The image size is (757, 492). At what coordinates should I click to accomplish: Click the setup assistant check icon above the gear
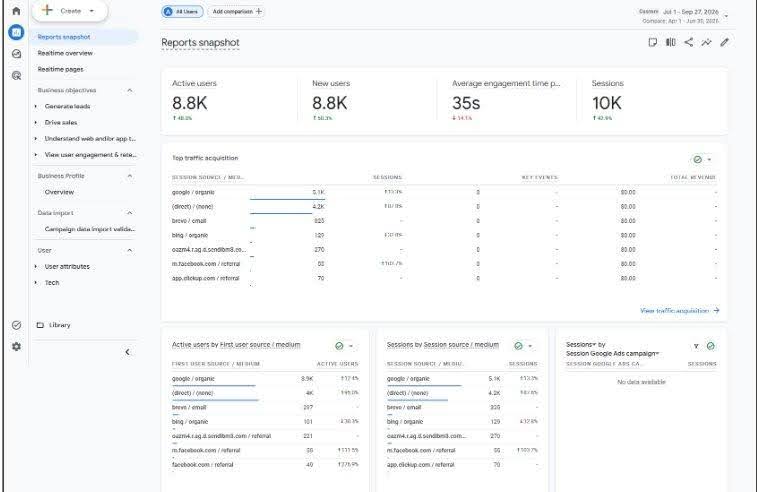(16, 325)
